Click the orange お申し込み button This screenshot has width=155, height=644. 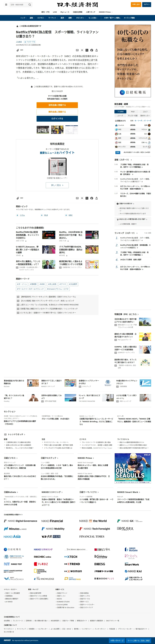point(136,4)
